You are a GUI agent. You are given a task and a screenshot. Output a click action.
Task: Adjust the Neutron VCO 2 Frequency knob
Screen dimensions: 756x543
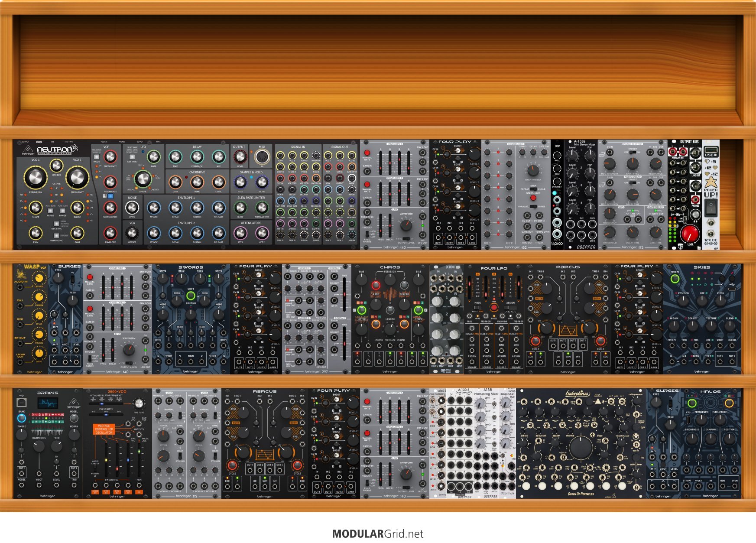[x=77, y=178]
